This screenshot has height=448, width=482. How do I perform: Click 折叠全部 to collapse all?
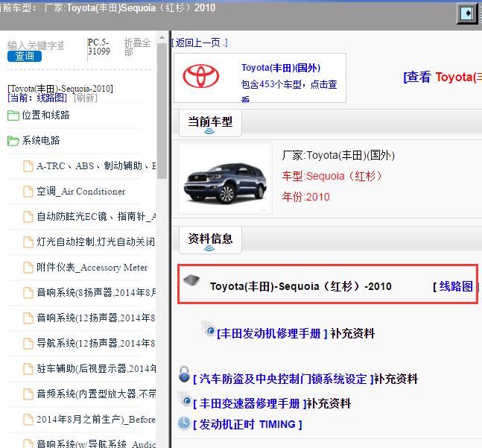click(x=137, y=47)
